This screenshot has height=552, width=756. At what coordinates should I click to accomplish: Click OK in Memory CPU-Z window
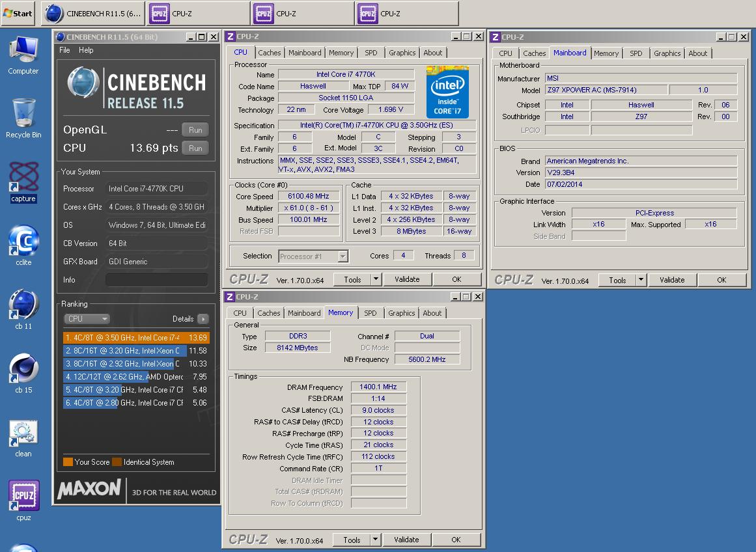(456, 540)
